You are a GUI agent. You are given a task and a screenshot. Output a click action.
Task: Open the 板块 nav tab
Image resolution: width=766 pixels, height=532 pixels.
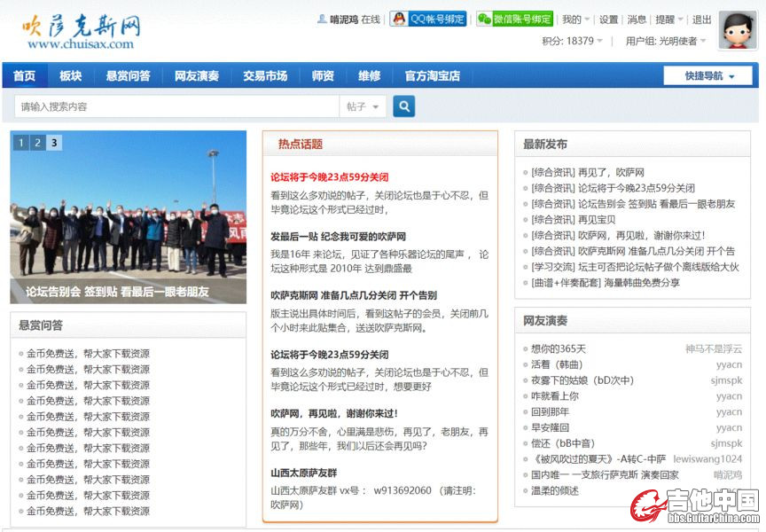(71, 75)
